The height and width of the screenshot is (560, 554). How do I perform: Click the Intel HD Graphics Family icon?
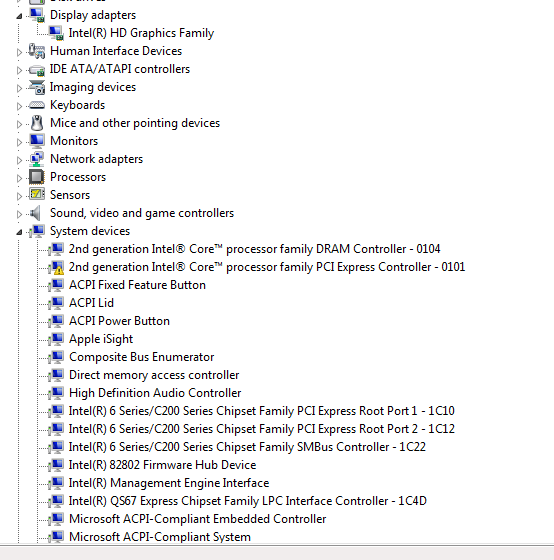56,33
